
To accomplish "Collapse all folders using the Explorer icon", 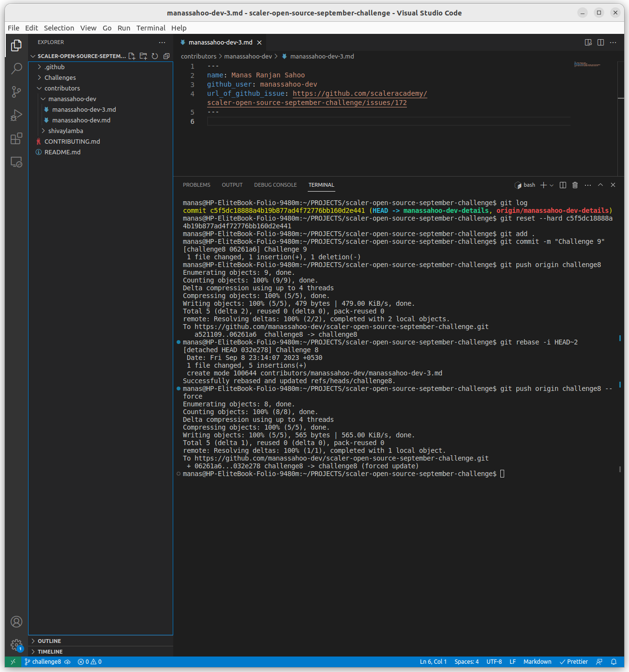I will [166, 56].
